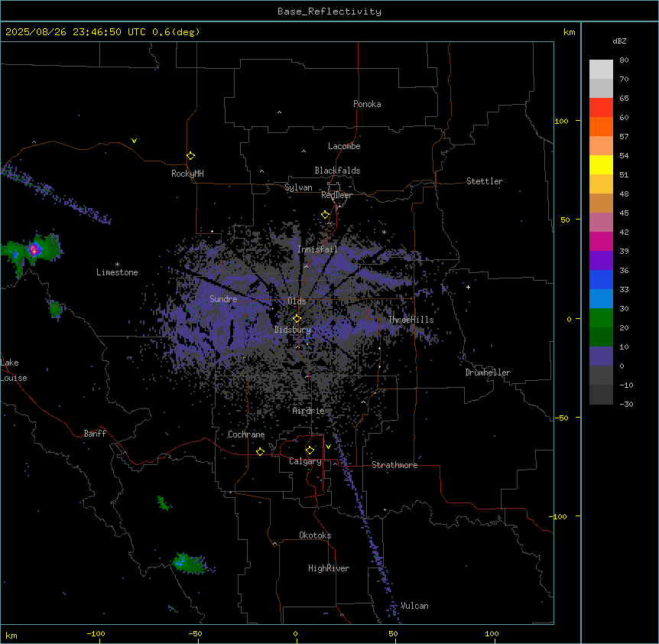Pick the magenta 42 dBZ legend swatch
Viewport: 659px width, 644px height.
point(601,241)
